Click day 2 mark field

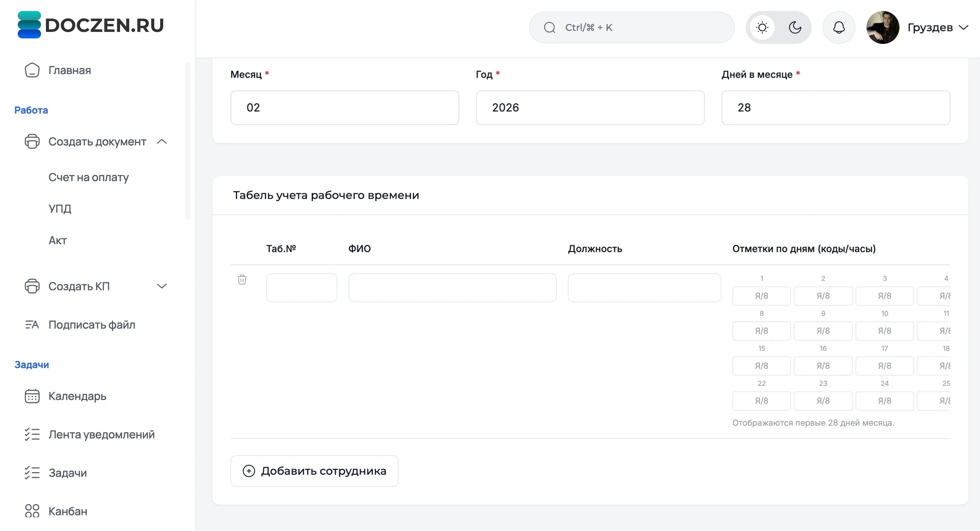click(823, 296)
